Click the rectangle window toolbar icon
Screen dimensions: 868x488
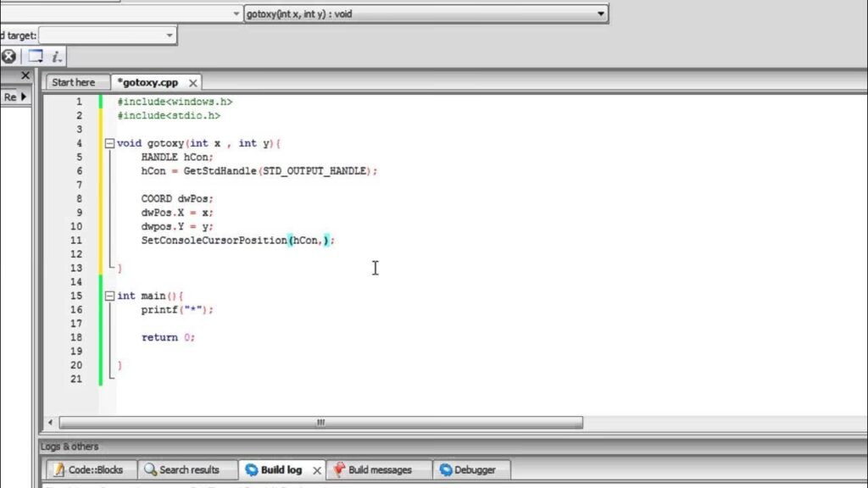(x=35, y=57)
